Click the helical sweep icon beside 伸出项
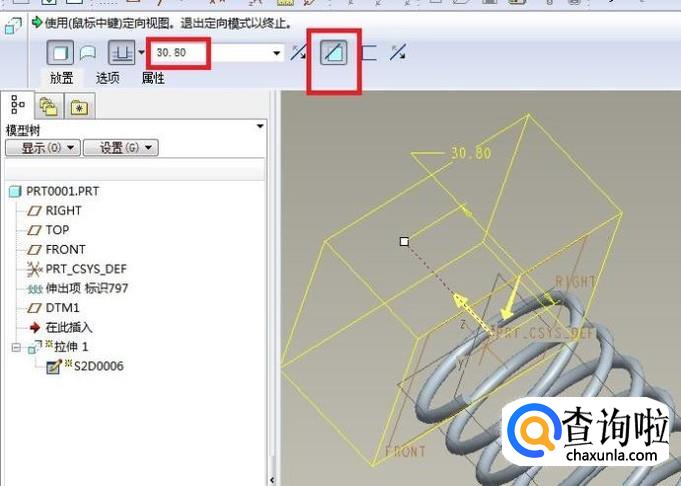The width and height of the screenshot is (681, 486). 35,289
